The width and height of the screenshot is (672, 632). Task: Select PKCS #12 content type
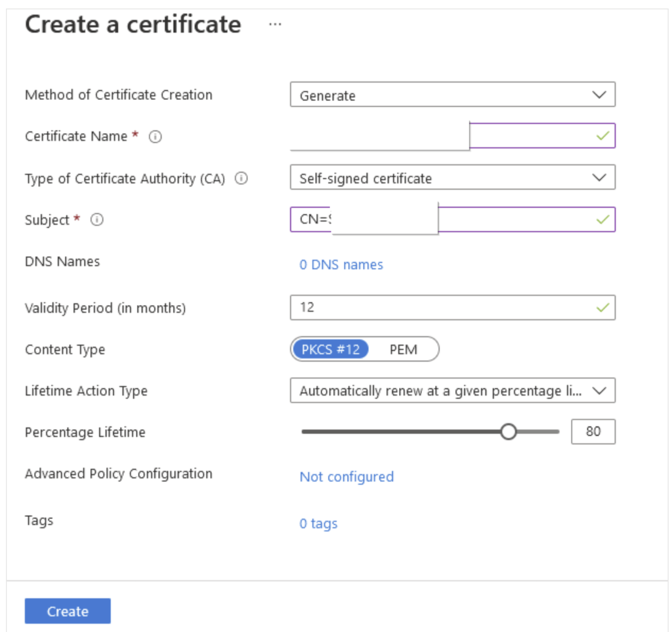pos(330,349)
